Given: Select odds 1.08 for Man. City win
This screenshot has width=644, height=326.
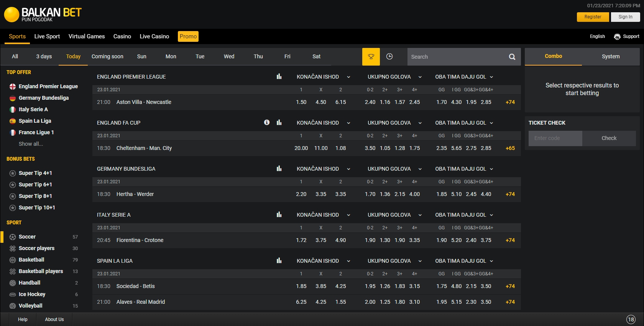Looking at the screenshot, I should (x=340, y=148).
